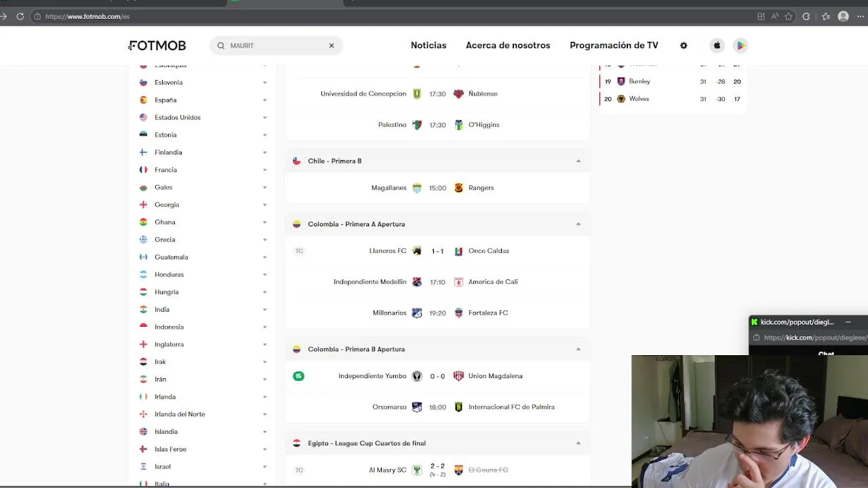Open the Google Play store icon
The height and width of the screenshot is (488, 868).
(x=741, y=45)
